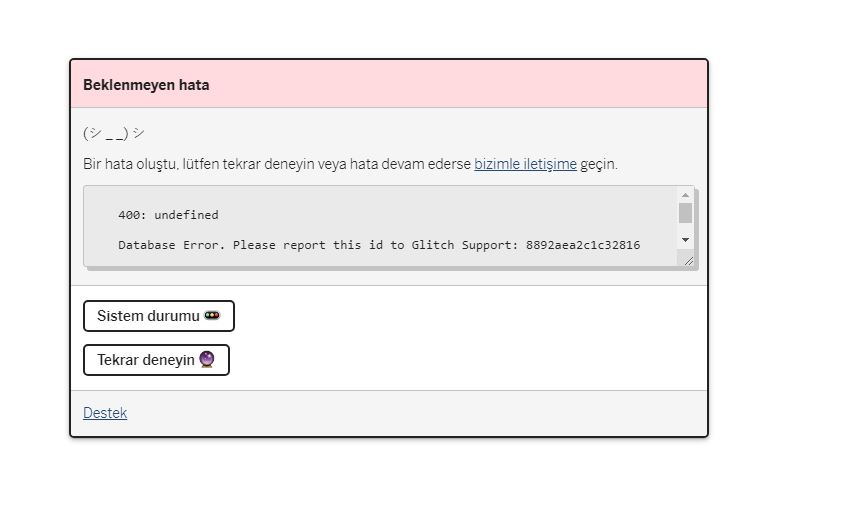Click the traffic light icon on Sistem durumu
Screen dimensions: 841x529
coord(212,315)
